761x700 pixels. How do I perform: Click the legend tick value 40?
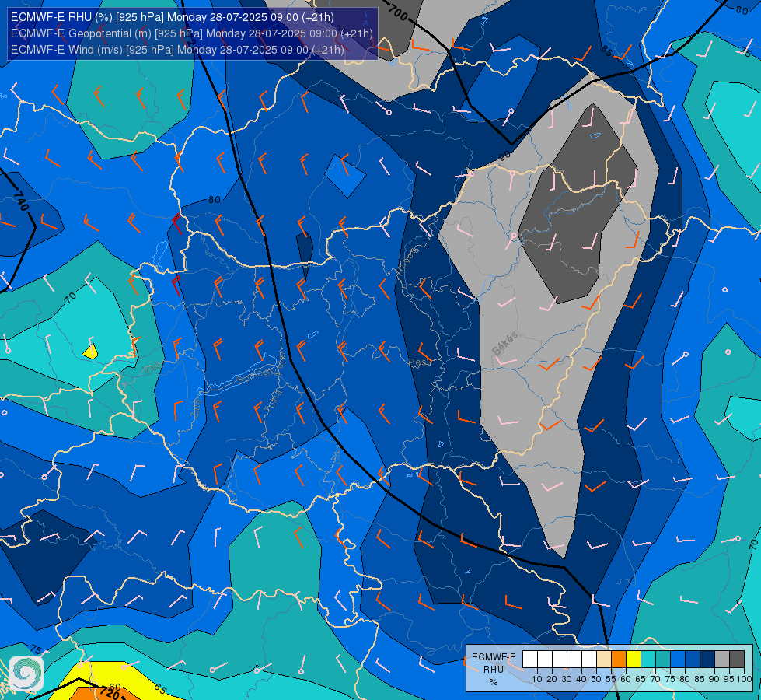point(581,679)
